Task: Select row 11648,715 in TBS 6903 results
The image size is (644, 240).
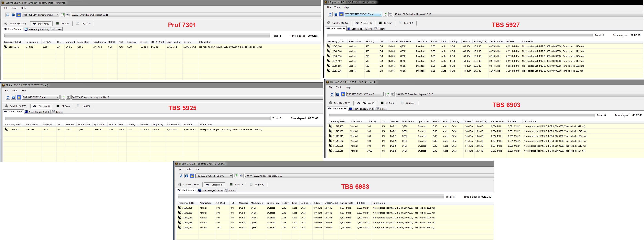Action: [x=486, y=136]
